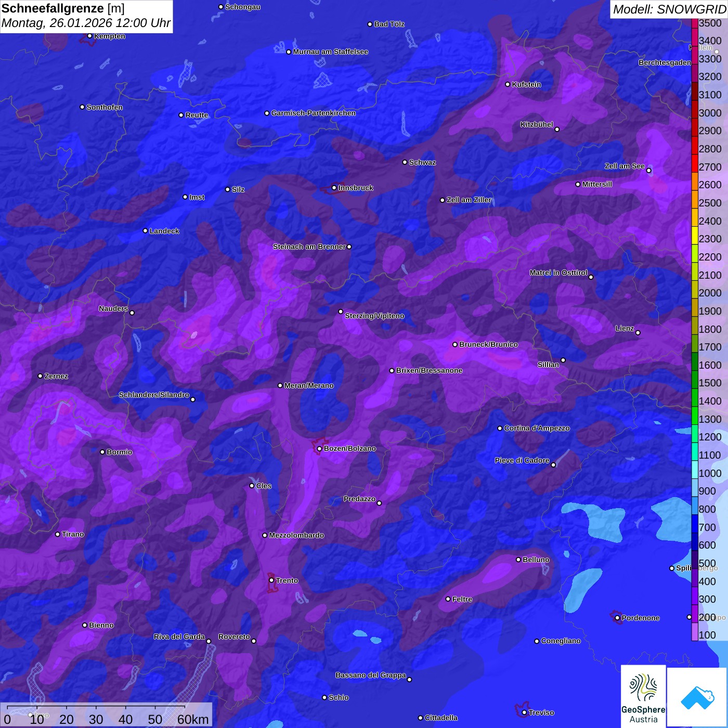Click the Schneefallgrenze [m] title
This screenshot has width=728, height=728.
63,8
